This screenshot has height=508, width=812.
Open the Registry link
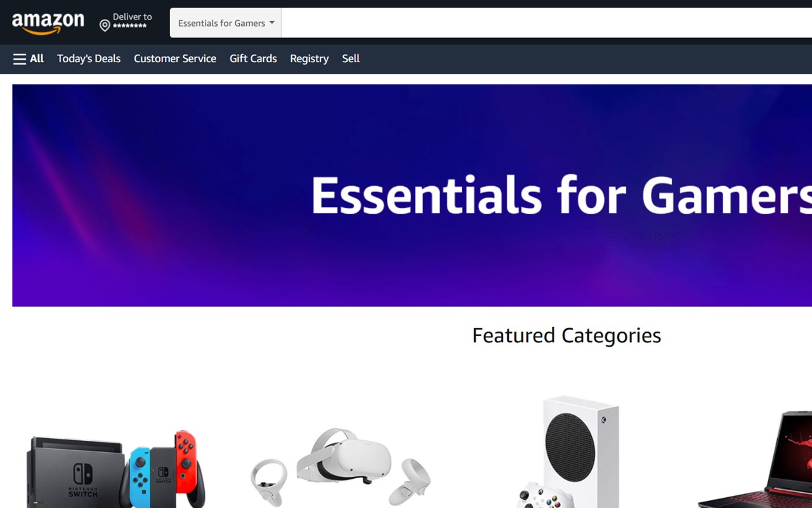click(x=309, y=58)
